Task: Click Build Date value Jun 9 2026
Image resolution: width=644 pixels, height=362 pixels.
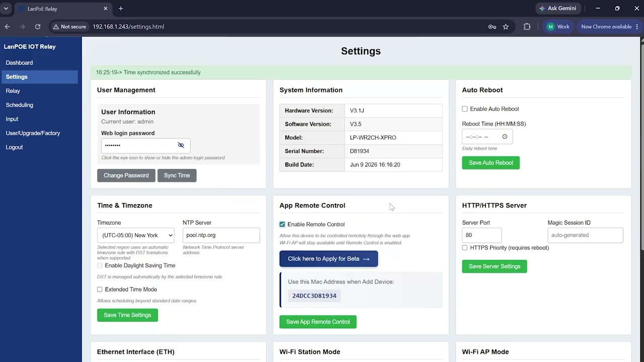Action: 375,165
